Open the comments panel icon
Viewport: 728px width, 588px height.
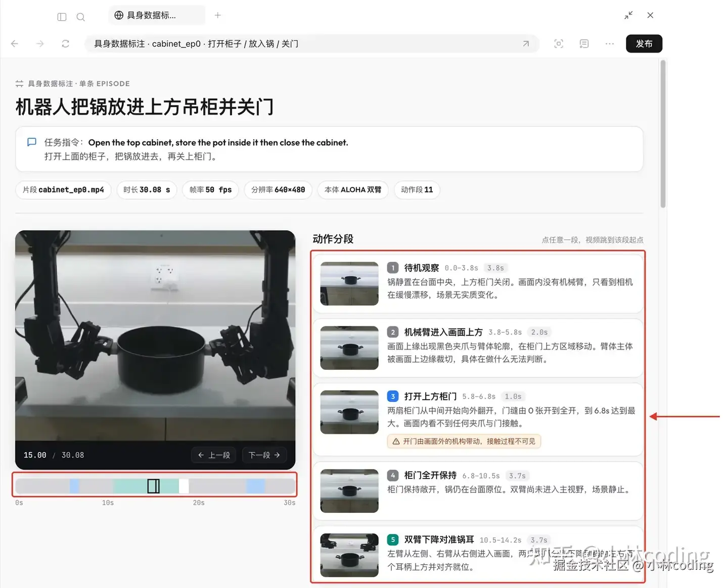tap(584, 44)
